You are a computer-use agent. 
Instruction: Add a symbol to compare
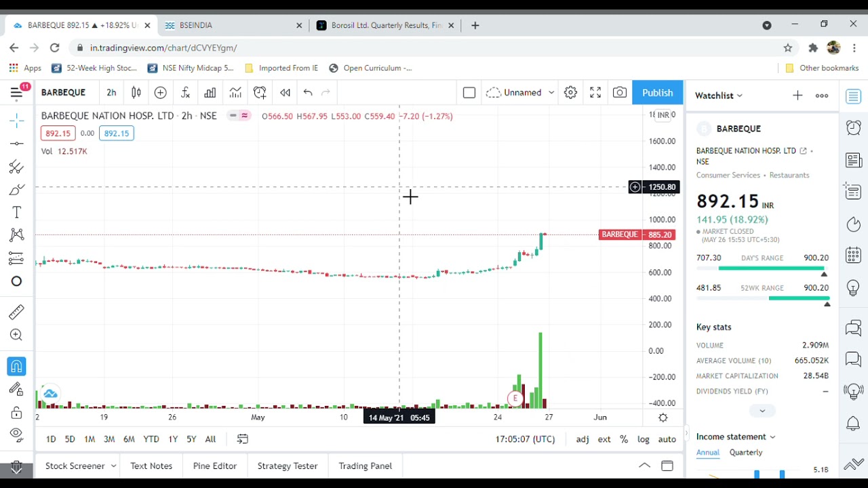tap(161, 93)
